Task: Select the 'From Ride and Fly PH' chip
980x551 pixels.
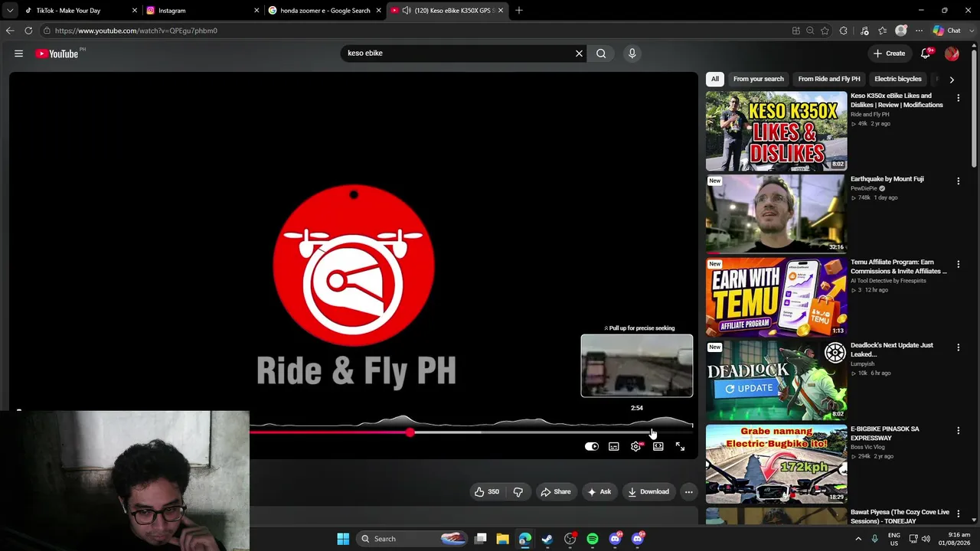Action: tap(829, 79)
